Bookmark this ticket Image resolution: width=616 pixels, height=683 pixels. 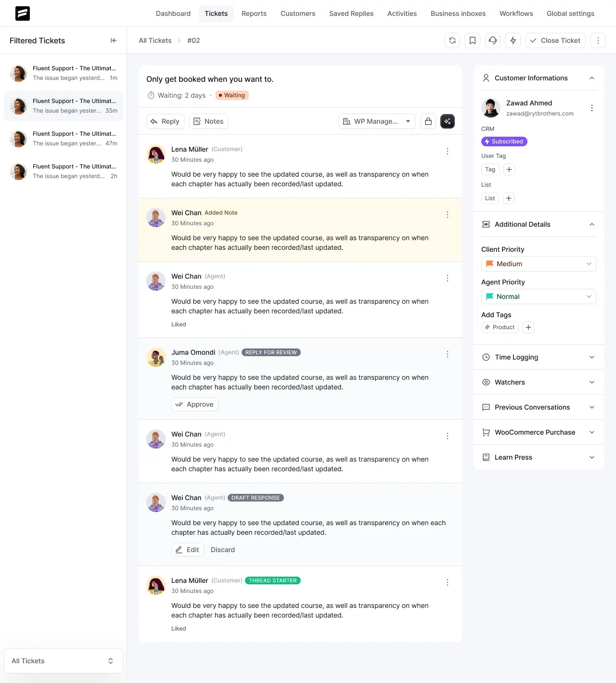click(x=472, y=40)
